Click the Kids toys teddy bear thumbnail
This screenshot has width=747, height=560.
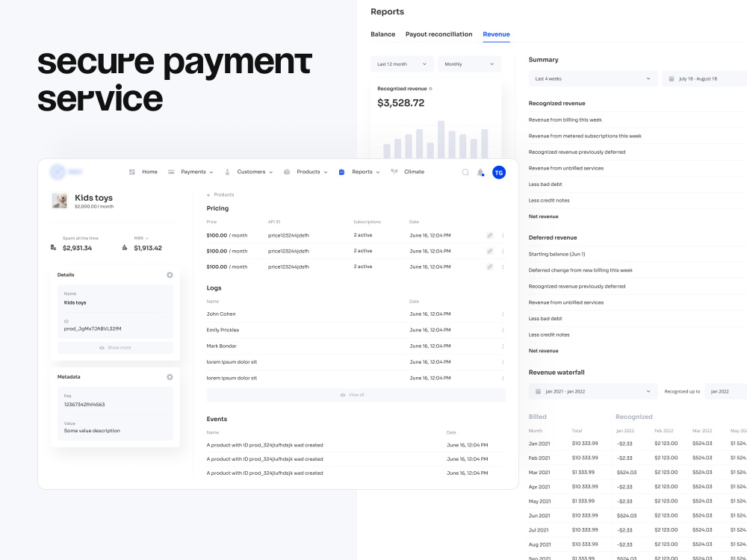[x=60, y=201]
